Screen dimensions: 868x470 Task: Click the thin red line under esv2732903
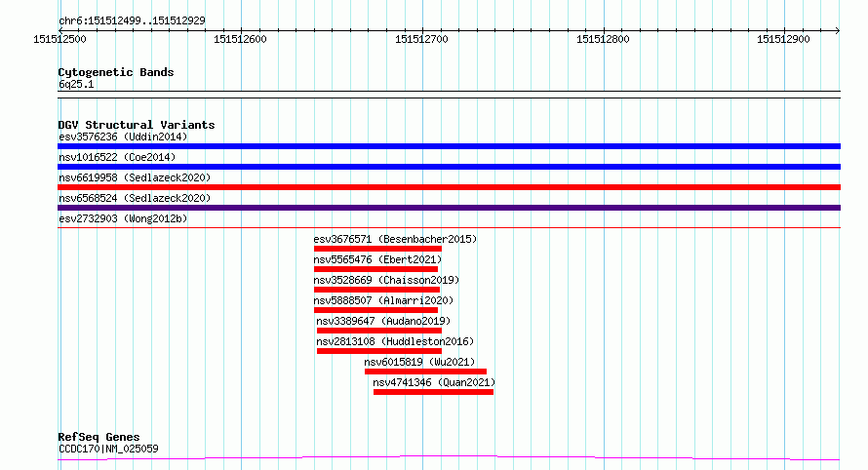(449, 227)
